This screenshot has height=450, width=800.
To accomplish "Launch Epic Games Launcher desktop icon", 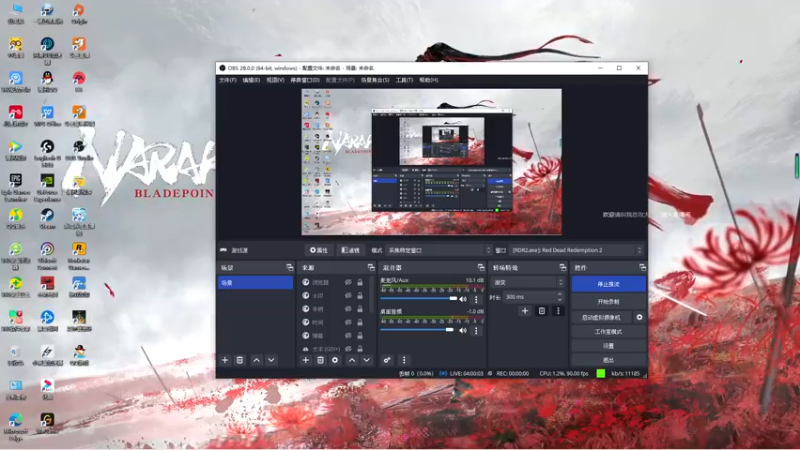I will click(x=16, y=186).
